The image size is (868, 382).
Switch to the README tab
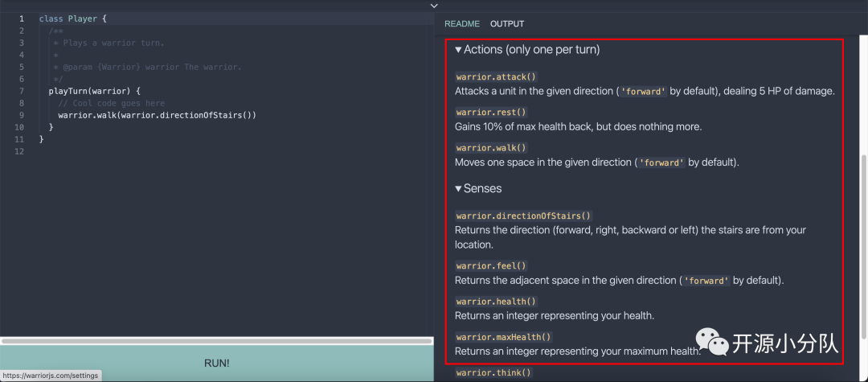[x=462, y=24]
